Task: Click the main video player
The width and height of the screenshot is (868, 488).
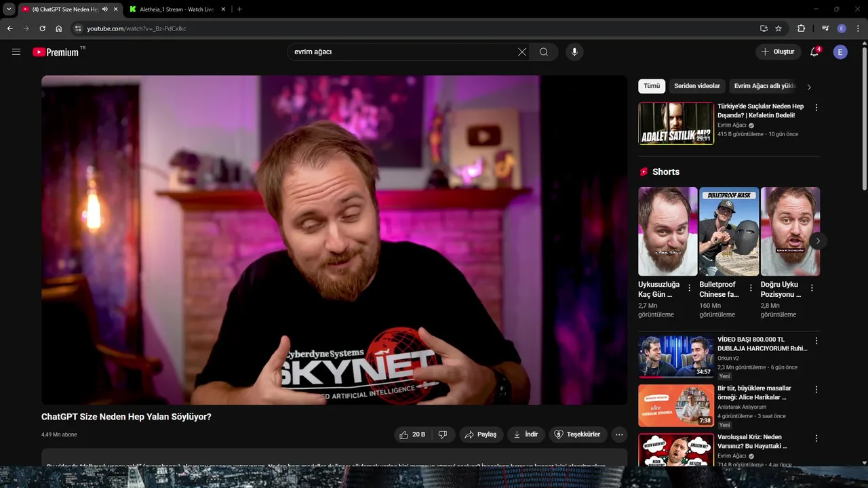Action: click(x=334, y=240)
